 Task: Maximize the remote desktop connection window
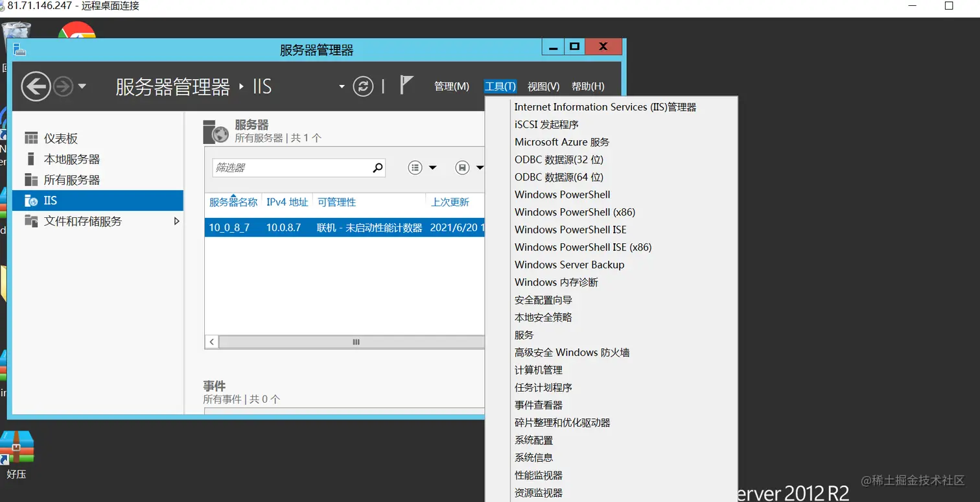(x=949, y=6)
